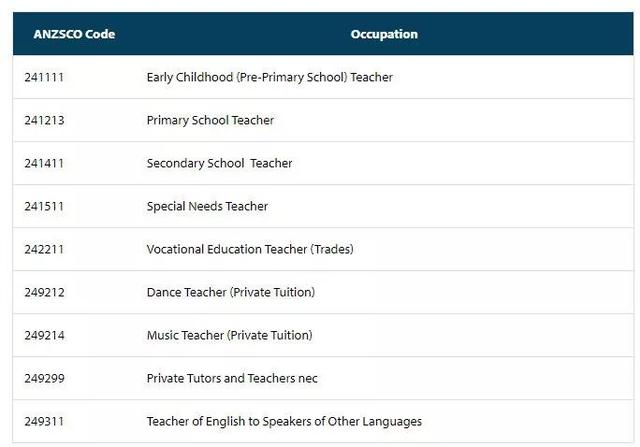Select code 249214 cell

[44, 335]
